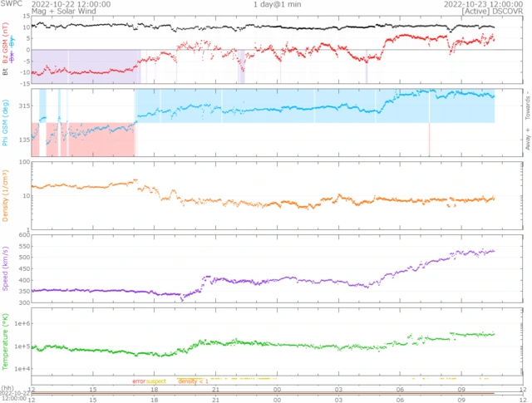Click the start time "2022-10-22 12:00:00" in the header
The image size is (532, 403).
pyautogui.click(x=71, y=4)
